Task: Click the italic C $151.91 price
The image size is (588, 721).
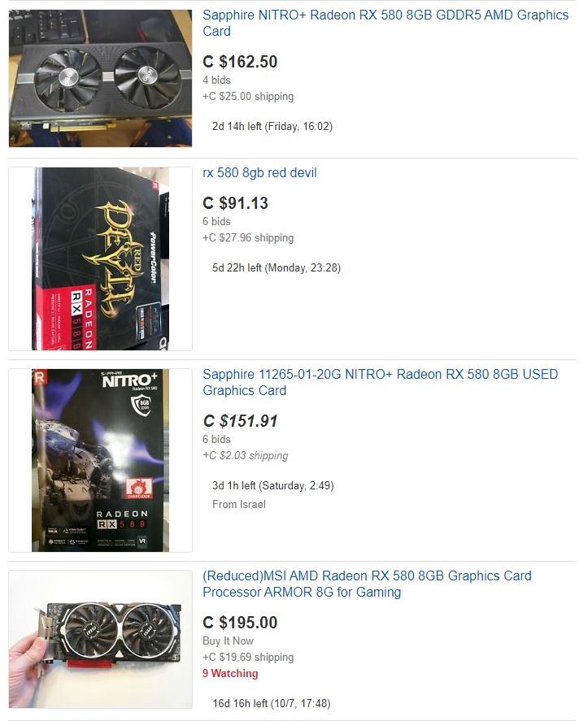Action: [x=240, y=421]
